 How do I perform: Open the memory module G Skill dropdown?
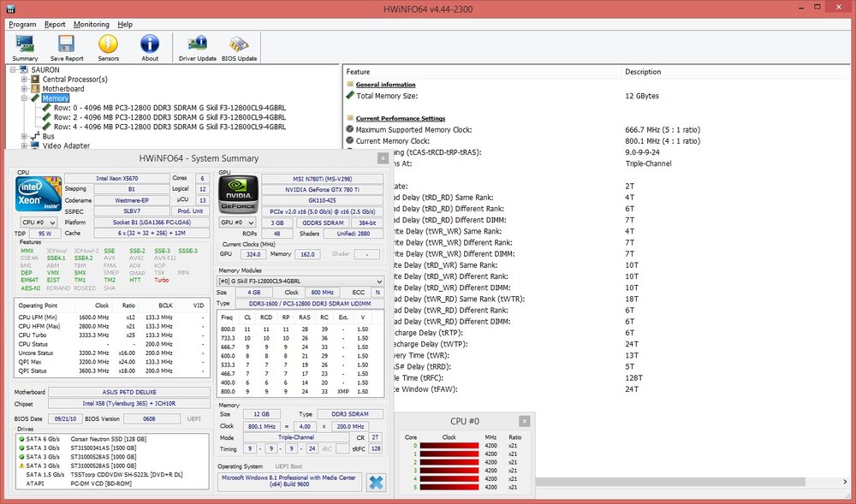coord(300,281)
